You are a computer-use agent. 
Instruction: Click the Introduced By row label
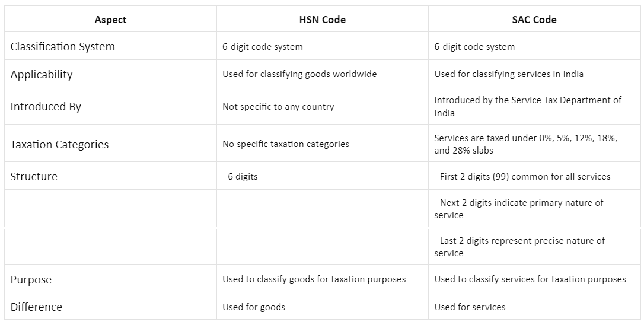46,107
